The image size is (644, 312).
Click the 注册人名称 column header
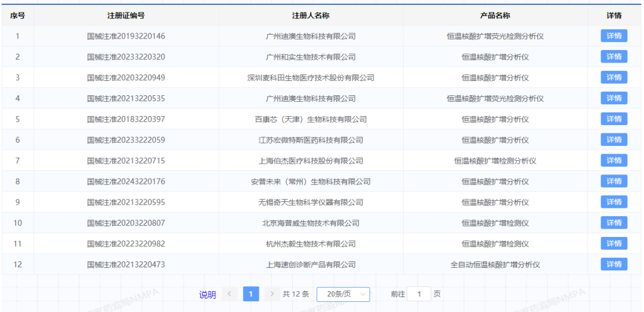(x=311, y=15)
